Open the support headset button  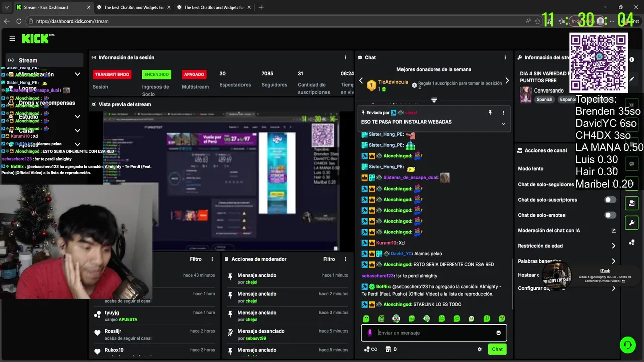coord(628,345)
